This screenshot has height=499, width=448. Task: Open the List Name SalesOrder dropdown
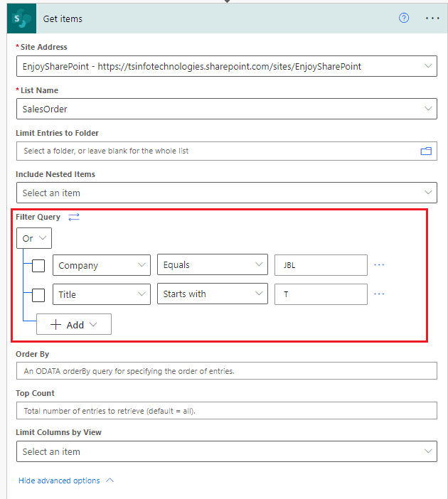(x=227, y=109)
